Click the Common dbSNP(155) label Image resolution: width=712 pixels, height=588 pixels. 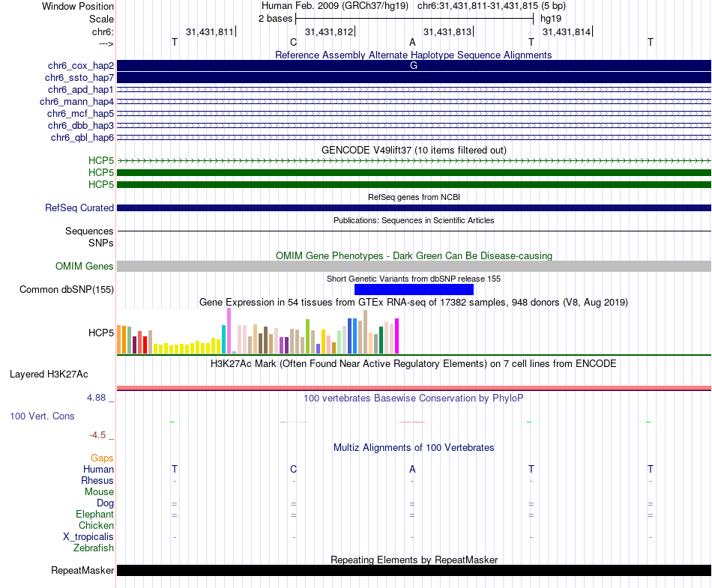coord(67,289)
